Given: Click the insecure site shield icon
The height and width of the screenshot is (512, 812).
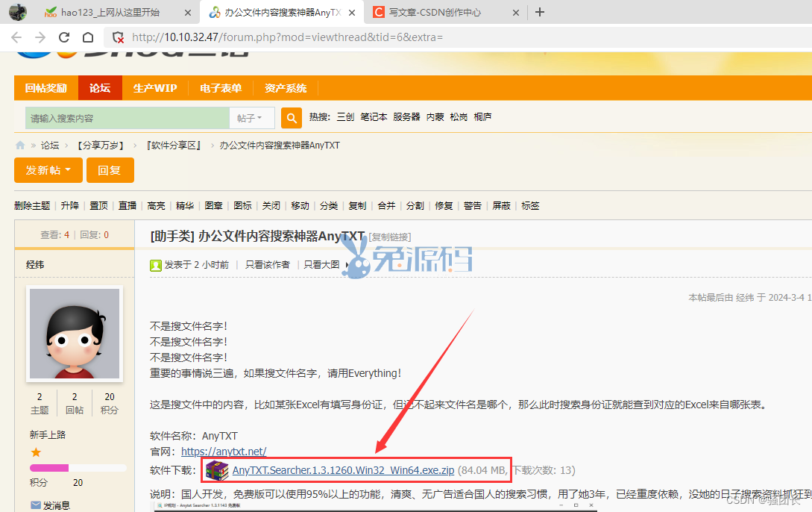Looking at the screenshot, I should [x=119, y=37].
